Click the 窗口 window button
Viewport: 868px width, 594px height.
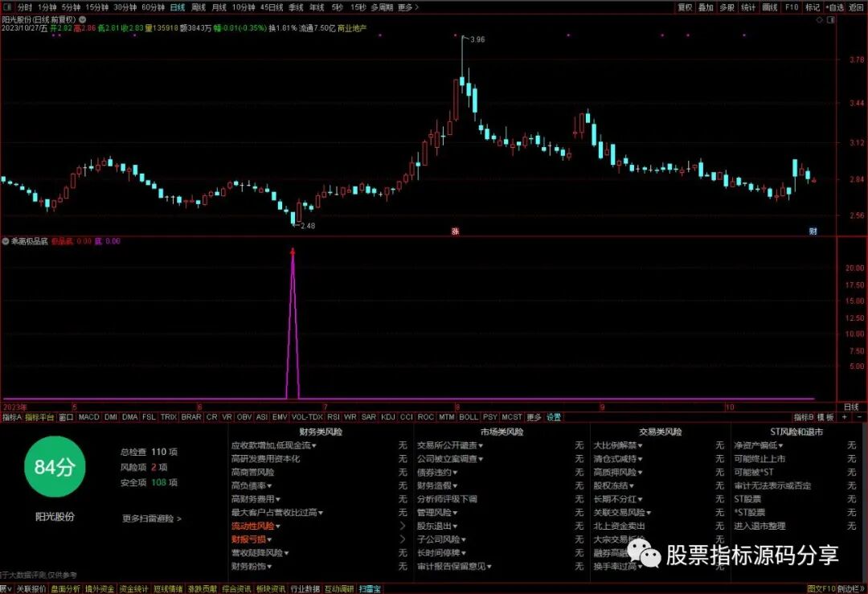(x=66, y=417)
